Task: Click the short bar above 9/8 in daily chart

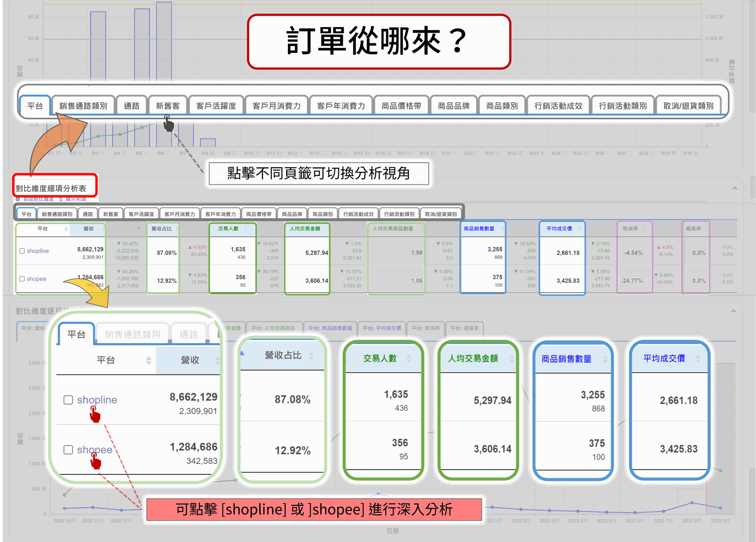Action: tap(208, 143)
